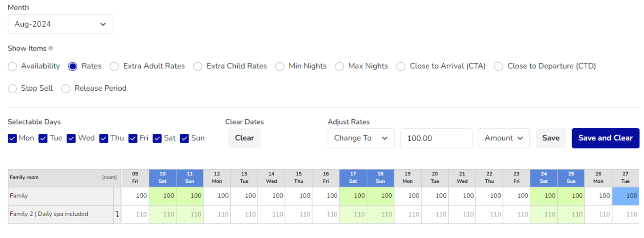Select Extra Child Rates option
This screenshot has width=644, height=238.
(x=198, y=66)
